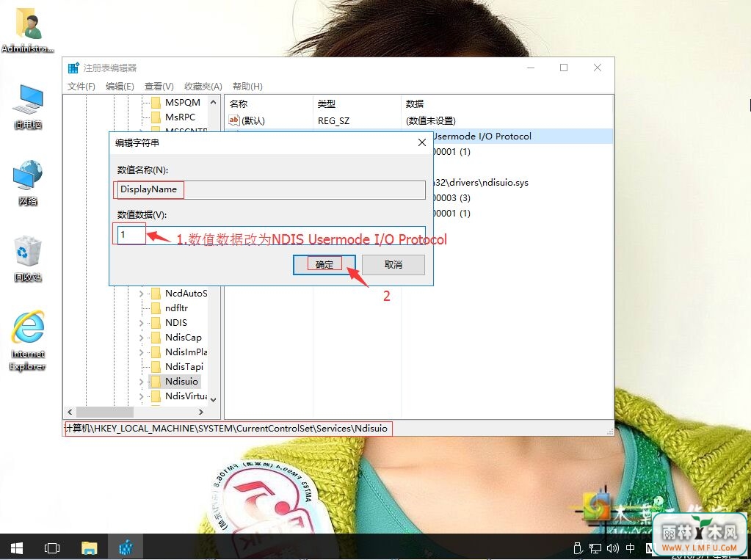Expand the NdisVirtua tree node
Screen dimensions: 751x560
pos(141,396)
